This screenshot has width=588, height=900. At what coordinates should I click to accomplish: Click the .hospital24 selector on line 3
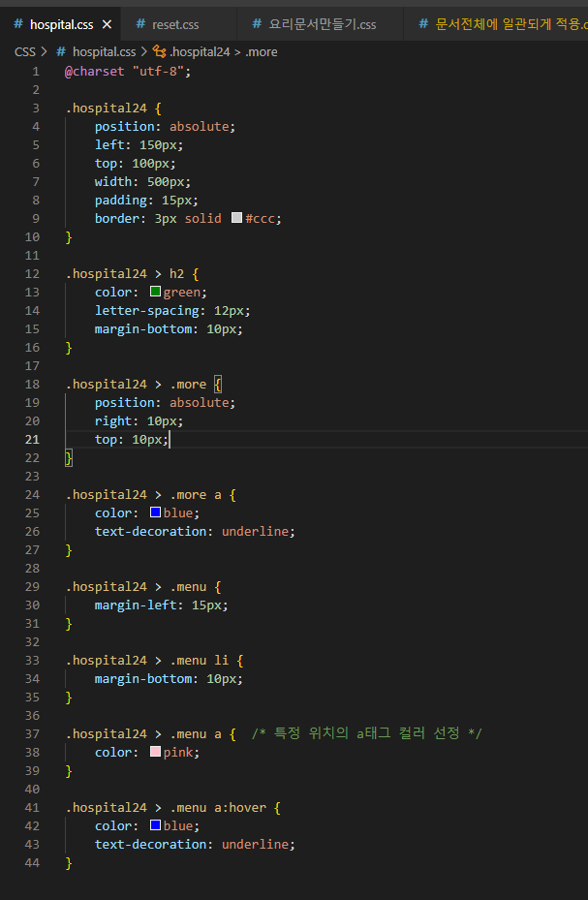pyautogui.click(x=107, y=108)
